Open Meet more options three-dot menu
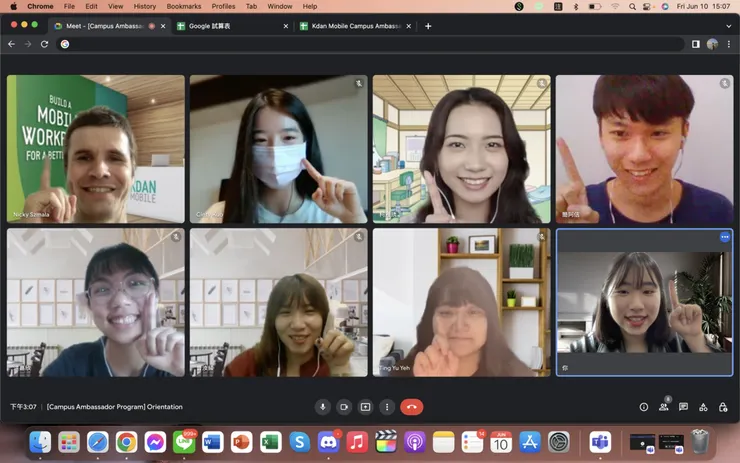This screenshot has height=463, width=740. 387,407
